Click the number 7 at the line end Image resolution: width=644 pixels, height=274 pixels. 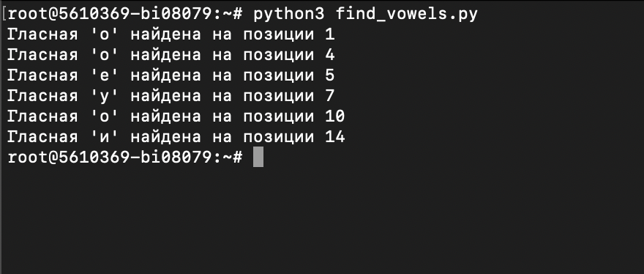(330, 96)
